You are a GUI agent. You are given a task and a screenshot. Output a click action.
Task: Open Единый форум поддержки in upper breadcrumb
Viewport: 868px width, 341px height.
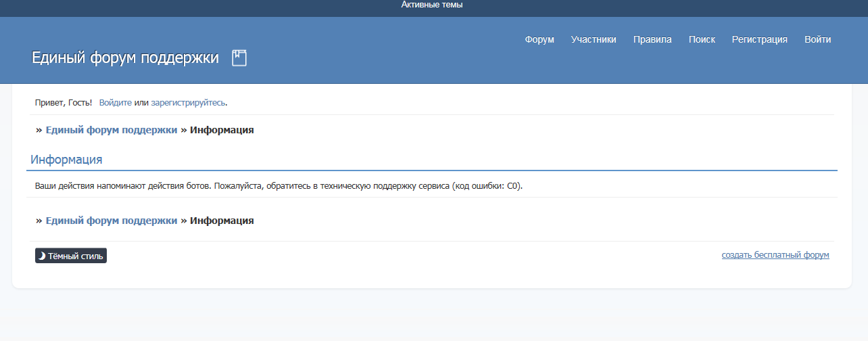coord(112,130)
